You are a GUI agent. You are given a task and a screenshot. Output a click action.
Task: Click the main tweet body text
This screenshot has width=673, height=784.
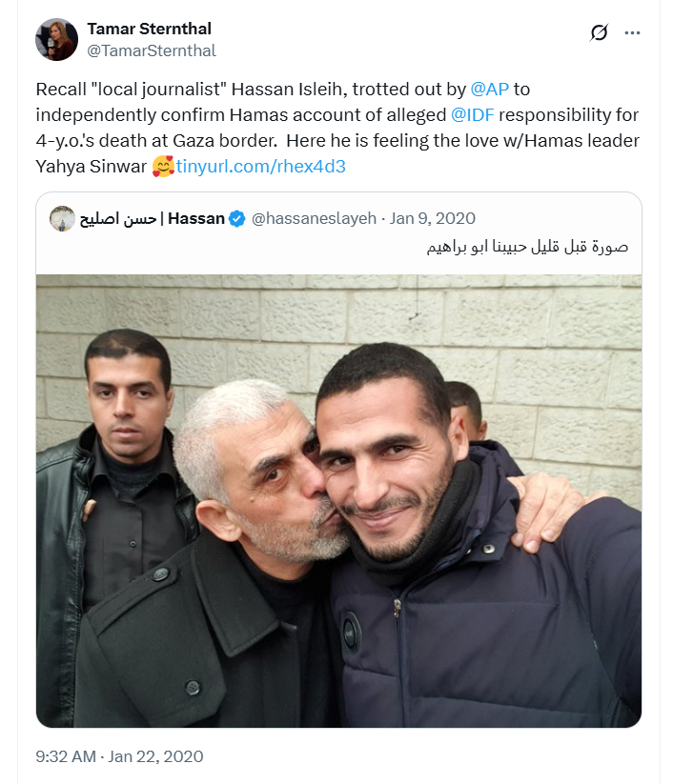(x=337, y=128)
